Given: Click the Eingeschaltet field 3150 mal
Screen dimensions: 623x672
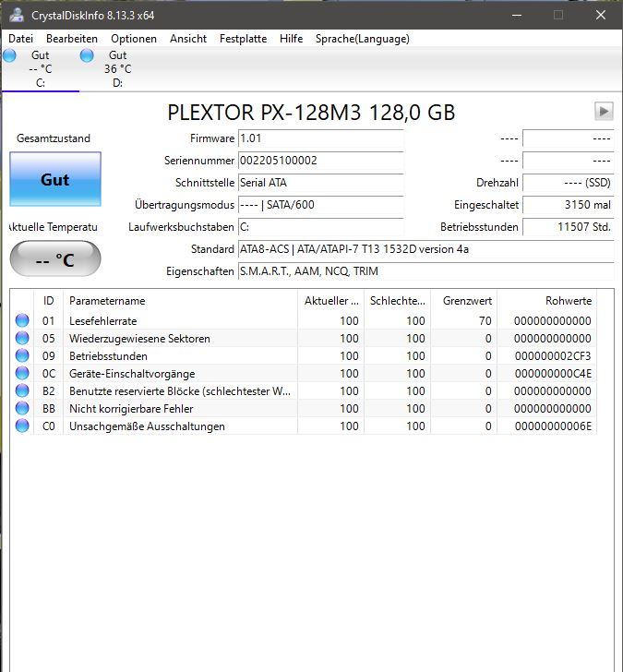Looking at the screenshot, I should click(x=569, y=205).
